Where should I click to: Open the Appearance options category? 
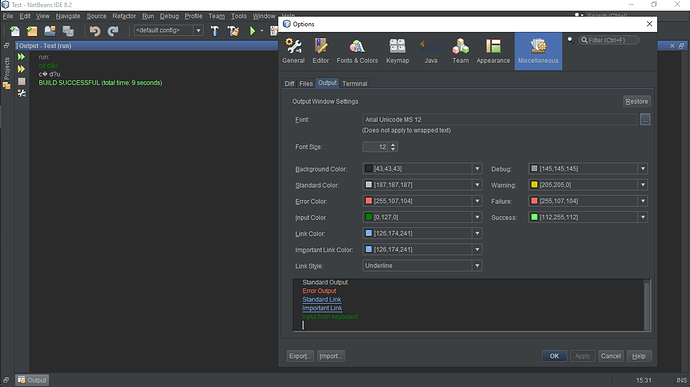(x=493, y=51)
